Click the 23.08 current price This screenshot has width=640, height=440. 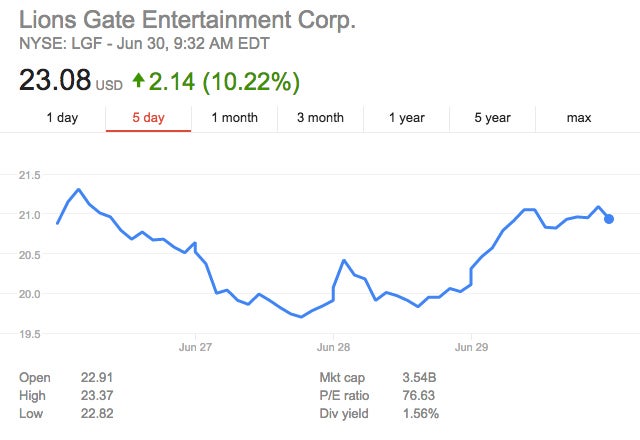tap(55, 79)
